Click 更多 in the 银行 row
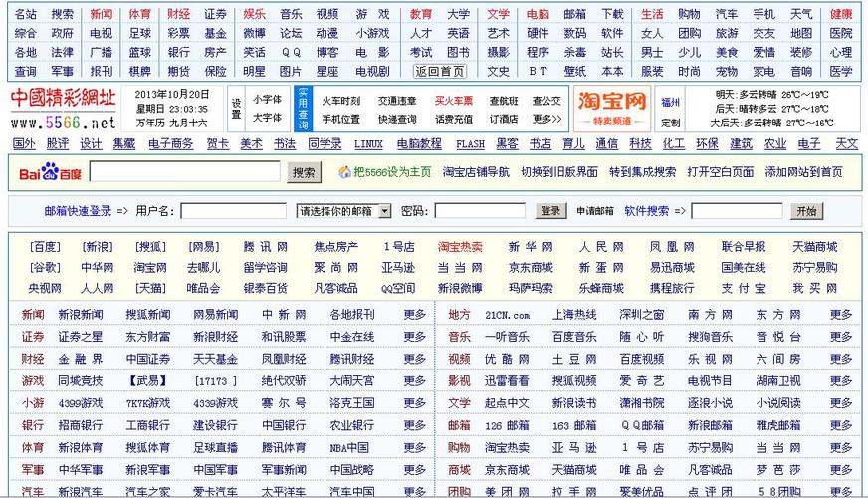Viewport: 868px width, 498px height. point(415,425)
